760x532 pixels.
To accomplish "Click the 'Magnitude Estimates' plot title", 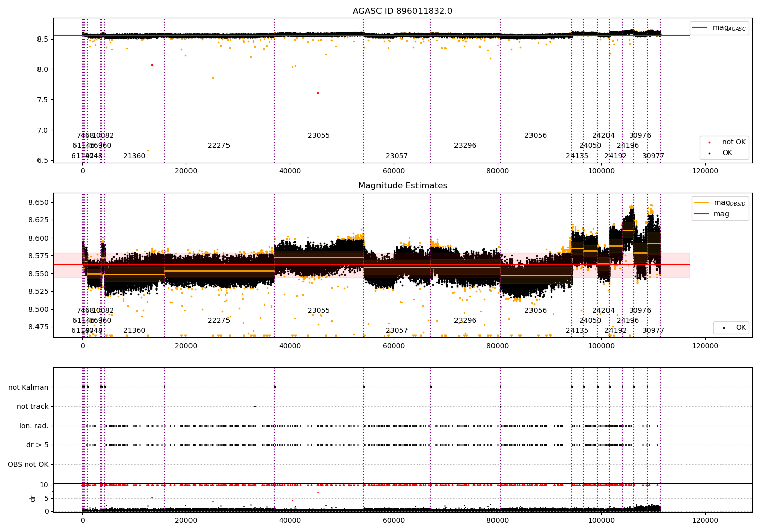I will click(x=403, y=186).
